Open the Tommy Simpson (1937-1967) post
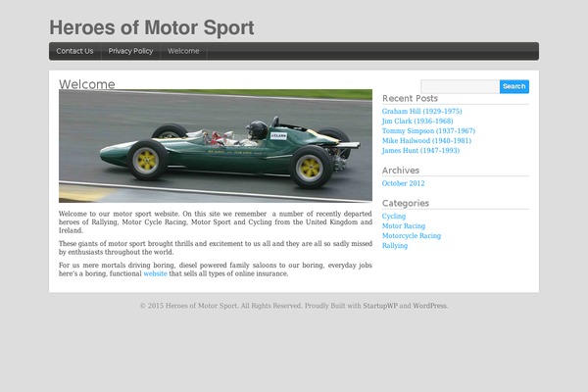This screenshot has height=392, width=588. pos(428,131)
